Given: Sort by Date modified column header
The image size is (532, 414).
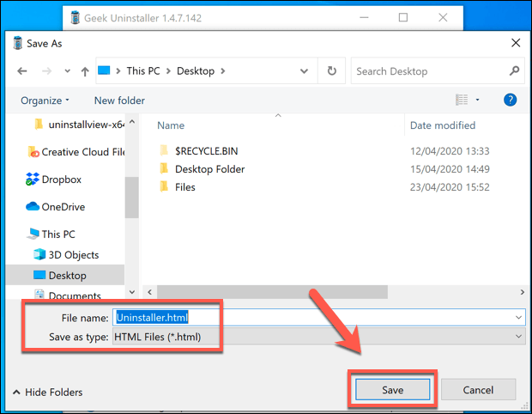Looking at the screenshot, I should coord(443,125).
